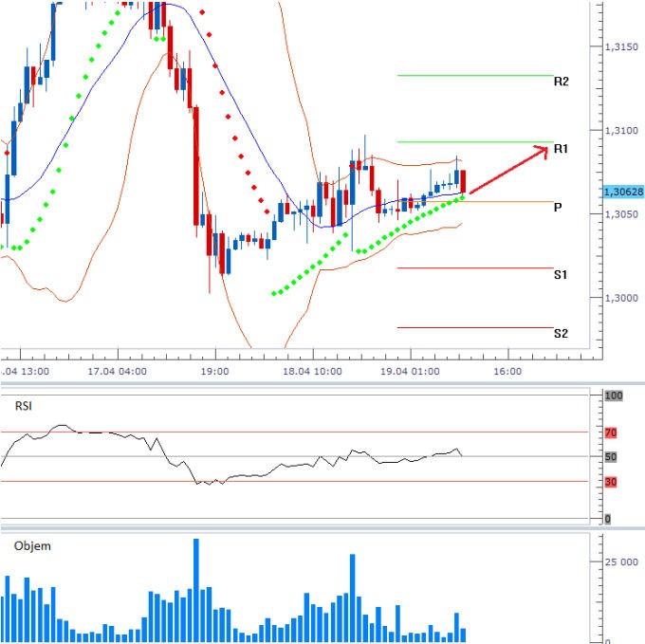This screenshot has height=644, width=645.
Task: Click the Objem volume panel title
Action: 32,545
